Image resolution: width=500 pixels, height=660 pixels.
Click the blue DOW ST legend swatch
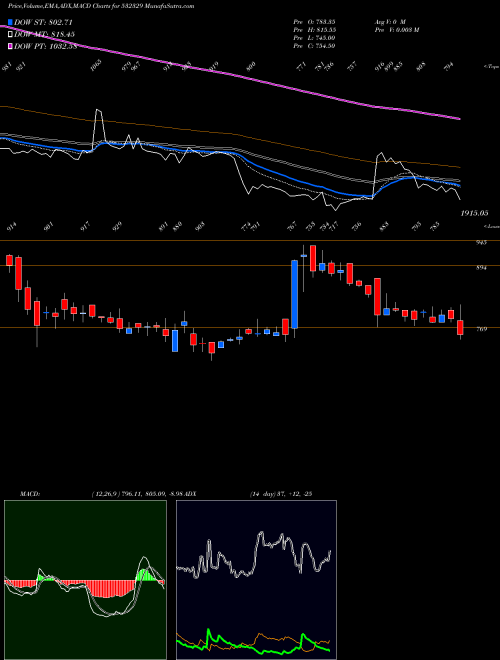coord(10,22)
